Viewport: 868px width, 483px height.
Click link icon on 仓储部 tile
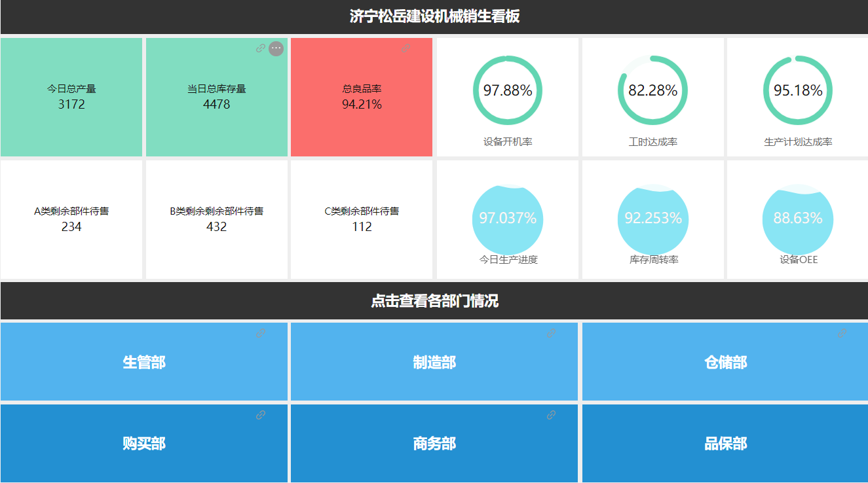click(842, 333)
